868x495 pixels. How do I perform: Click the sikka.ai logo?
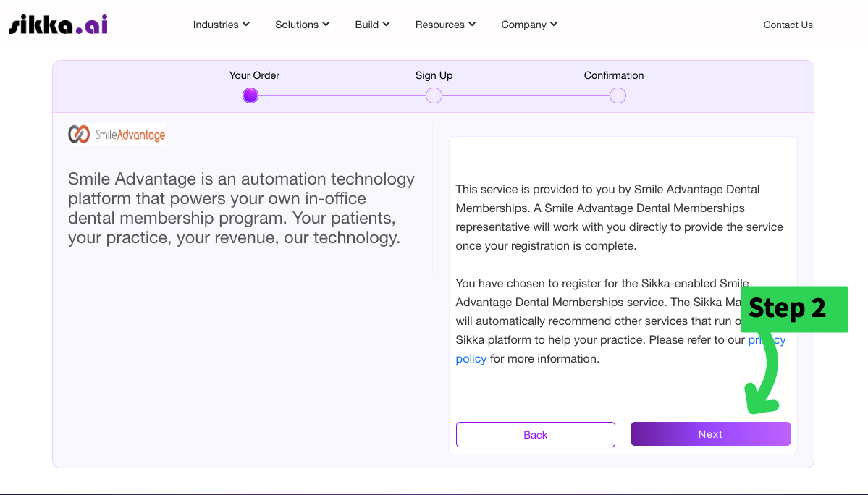click(58, 25)
